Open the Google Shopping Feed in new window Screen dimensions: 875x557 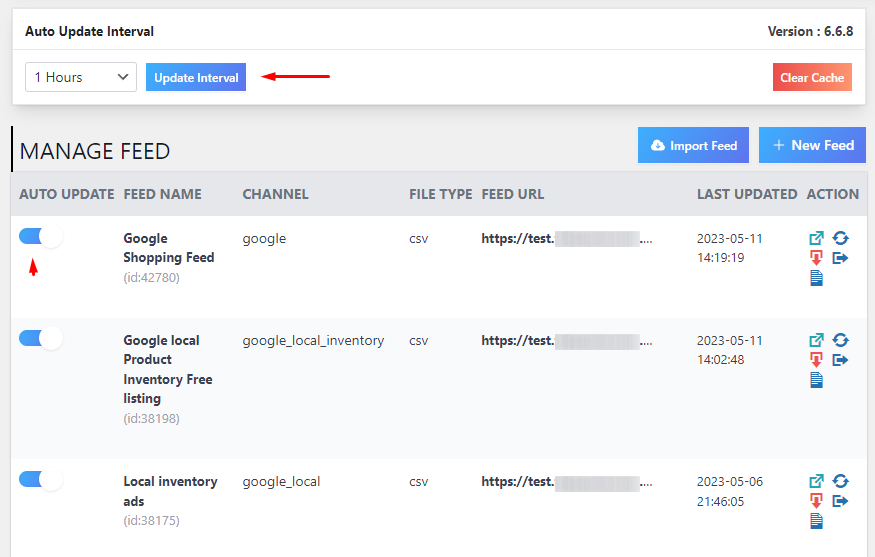pos(816,238)
